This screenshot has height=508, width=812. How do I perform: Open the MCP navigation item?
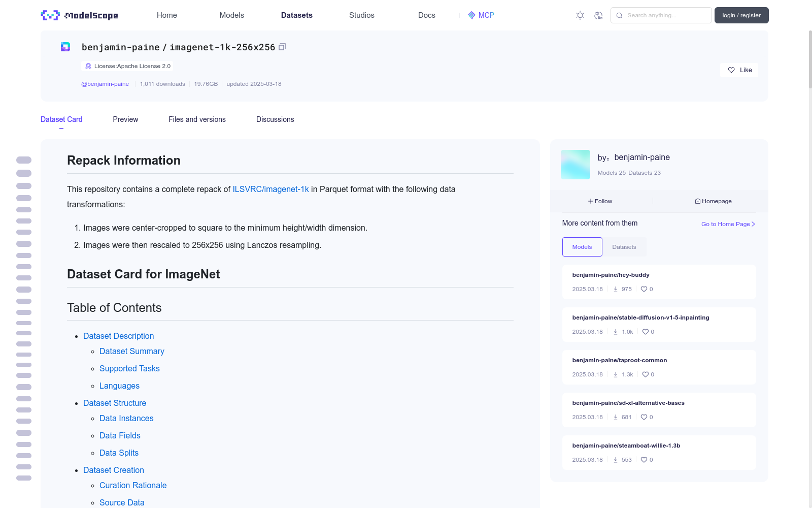pyautogui.click(x=481, y=15)
